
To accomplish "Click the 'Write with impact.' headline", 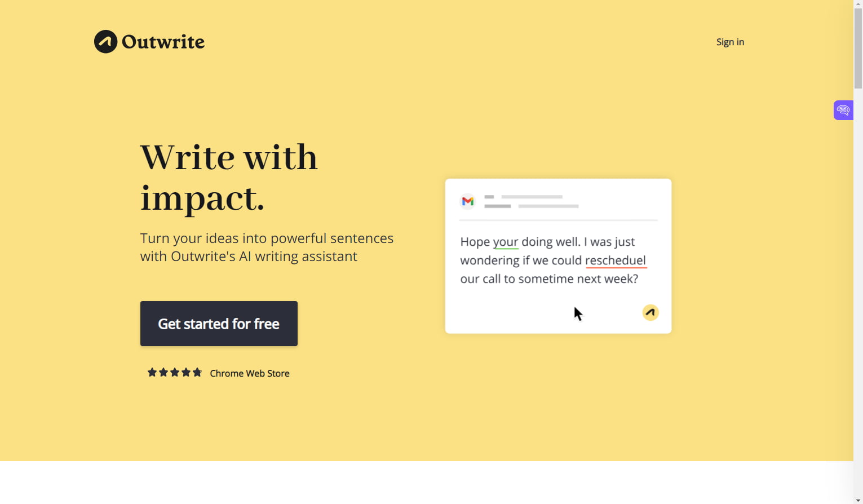I will click(229, 178).
